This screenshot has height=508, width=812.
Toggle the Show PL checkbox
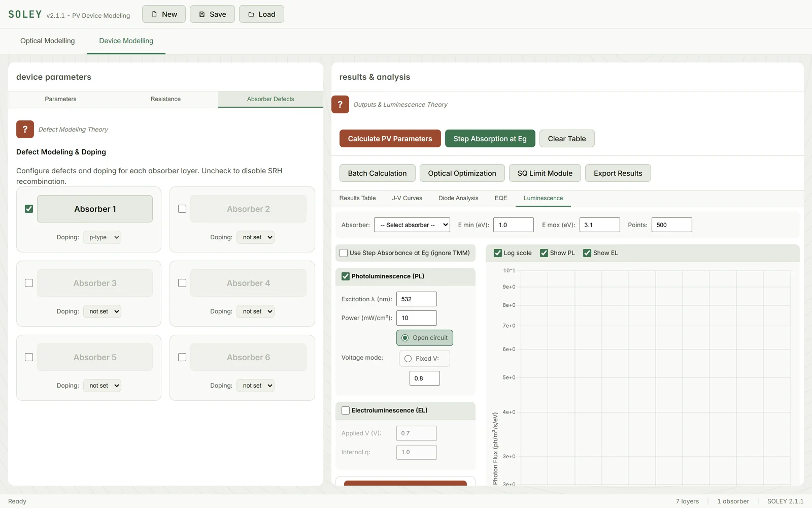[544, 253]
